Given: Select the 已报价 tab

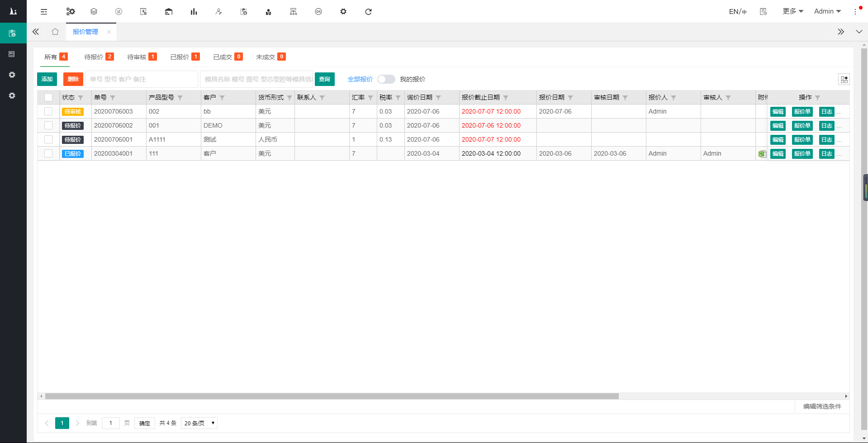Looking at the screenshot, I should click(x=184, y=57).
